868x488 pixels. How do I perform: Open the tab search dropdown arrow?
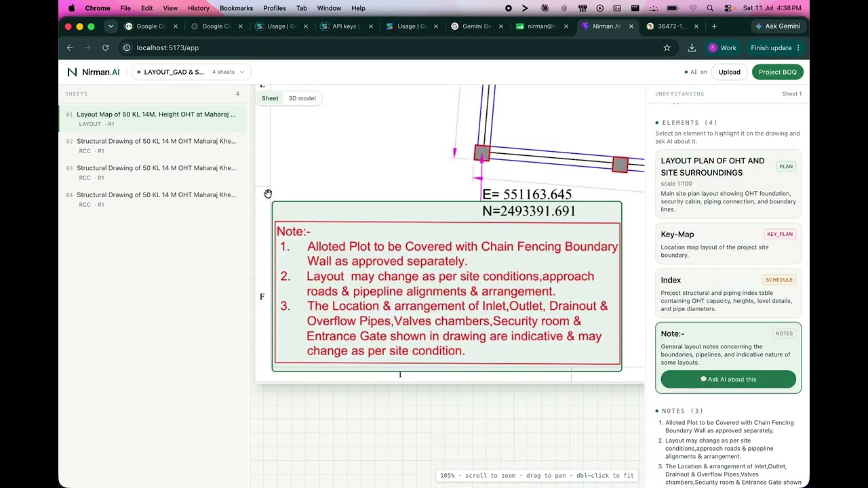point(111,26)
